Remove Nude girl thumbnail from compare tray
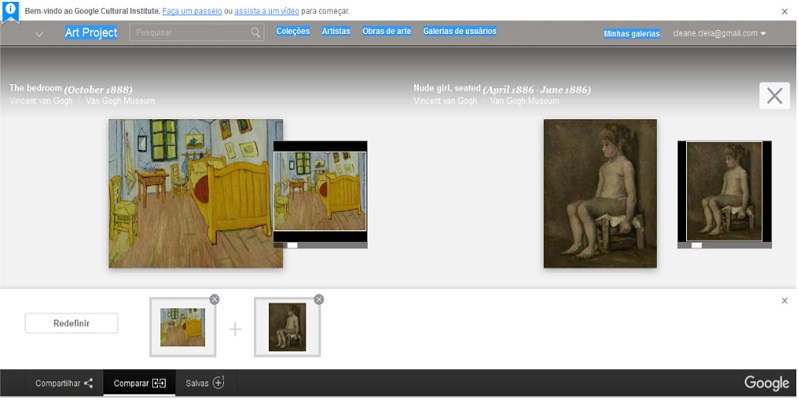Viewport: 799px width, 400px height. [319, 299]
